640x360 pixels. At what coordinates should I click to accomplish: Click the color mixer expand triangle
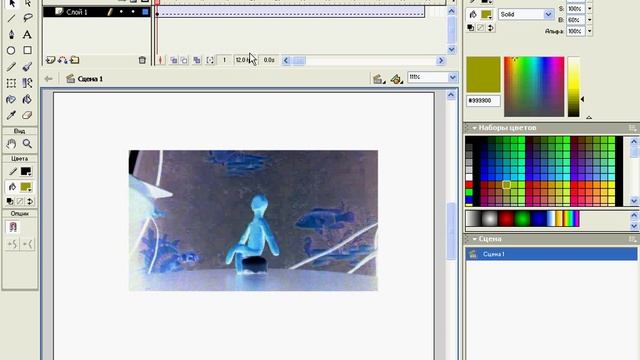[x=589, y=118]
